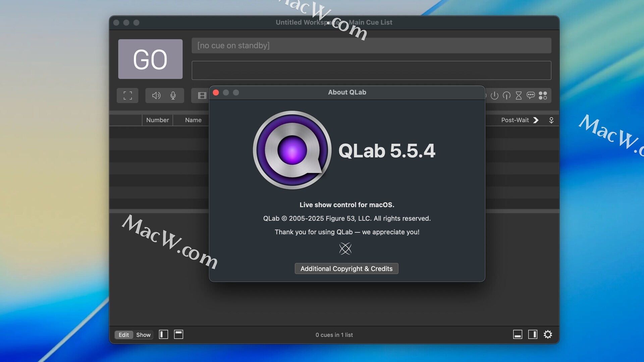Click 'Thank you for using QLab' text

[347, 232]
